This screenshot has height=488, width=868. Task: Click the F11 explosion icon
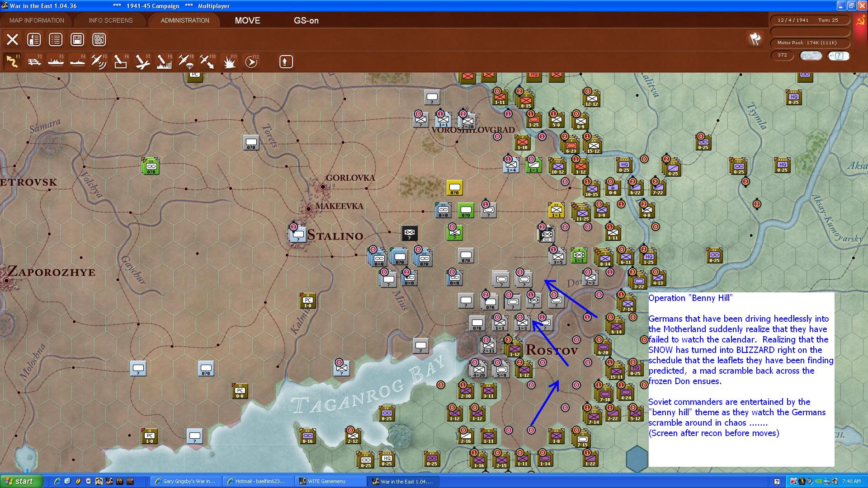point(229,61)
